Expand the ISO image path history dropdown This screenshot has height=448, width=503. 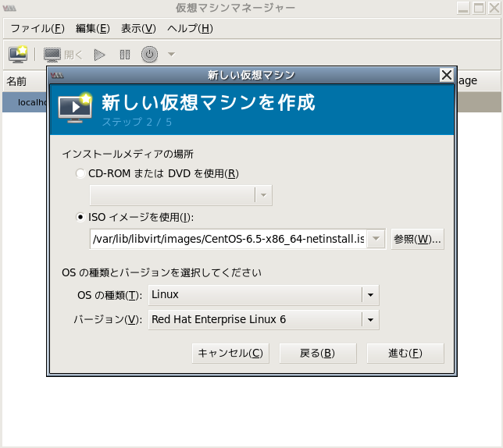tap(376, 239)
